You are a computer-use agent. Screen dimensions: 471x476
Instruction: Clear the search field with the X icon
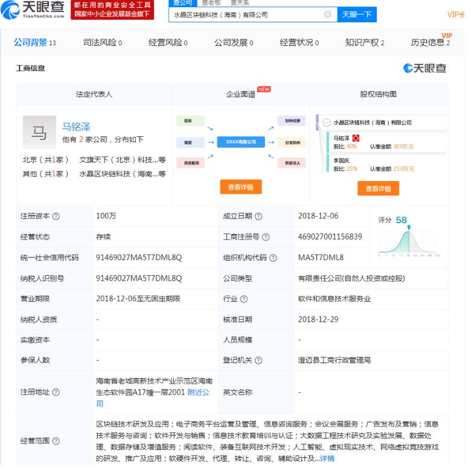click(327, 14)
